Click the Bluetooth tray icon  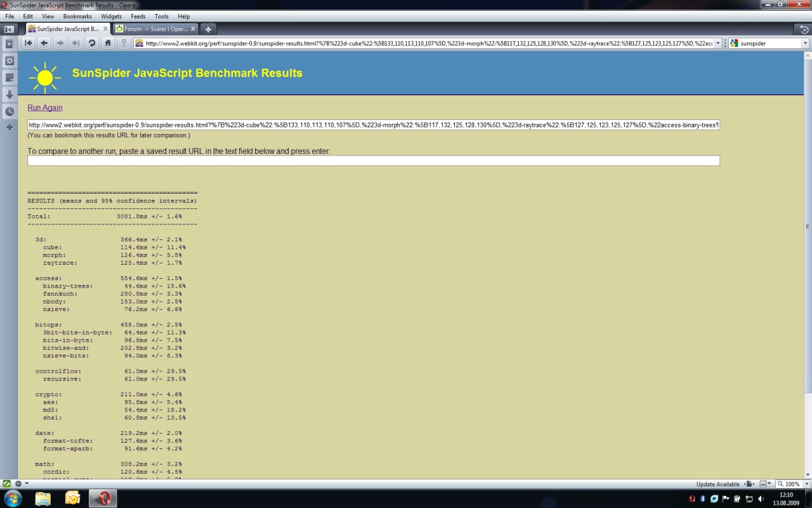(x=703, y=499)
